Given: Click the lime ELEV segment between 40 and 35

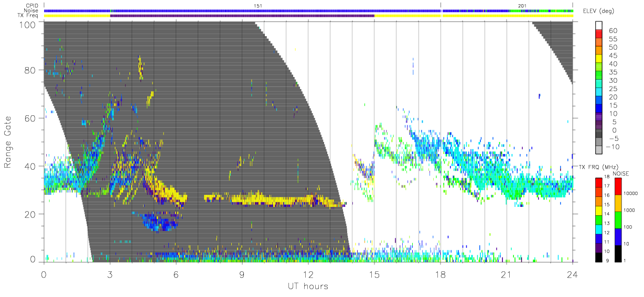Looking at the screenshot, I should [x=599, y=68].
